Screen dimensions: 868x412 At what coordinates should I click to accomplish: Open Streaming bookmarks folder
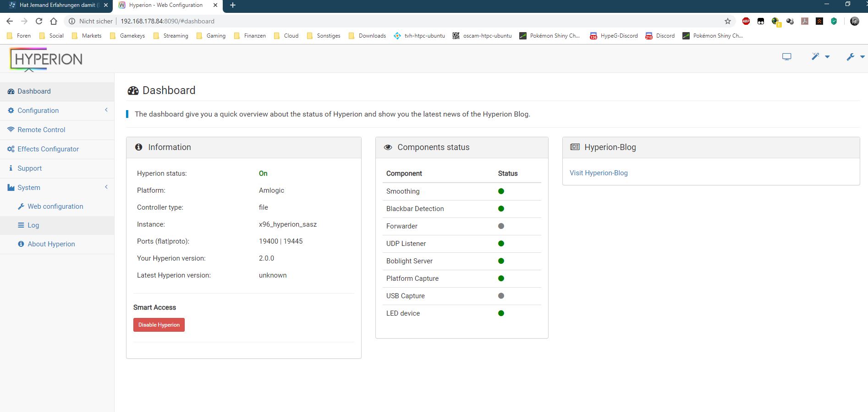(x=171, y=36)
